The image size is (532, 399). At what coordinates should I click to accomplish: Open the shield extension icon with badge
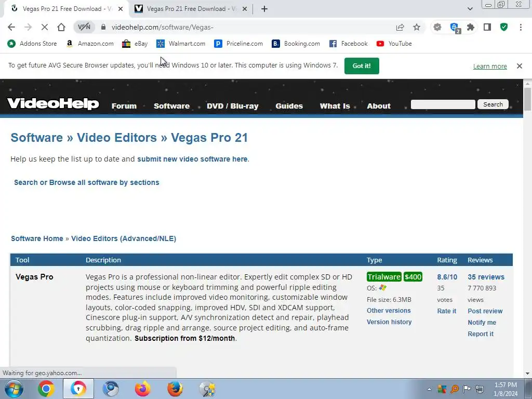click(454, 28)
